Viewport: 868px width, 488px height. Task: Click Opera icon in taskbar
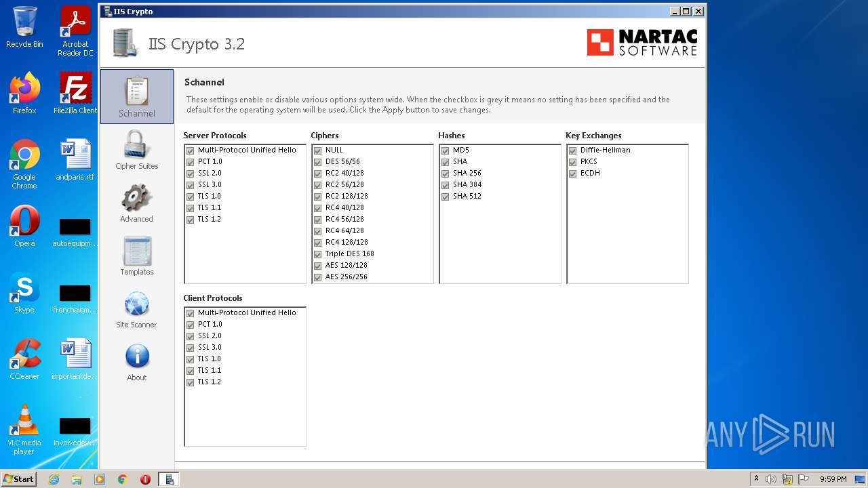pyautogui.click(x=145, y=479)
